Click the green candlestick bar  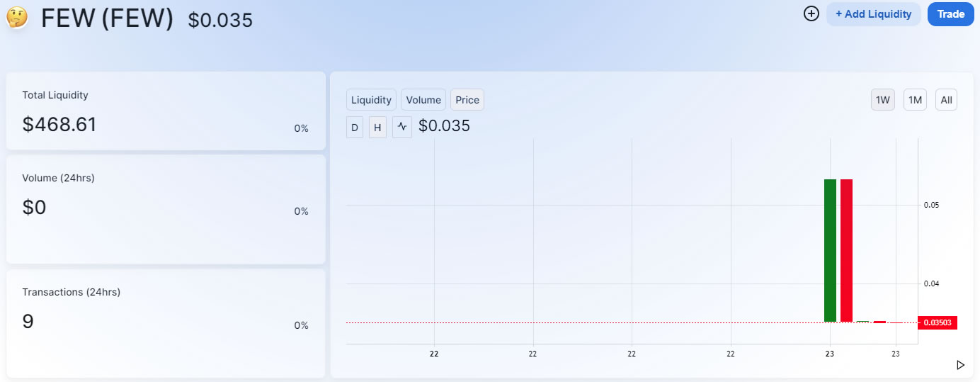(830, 250)
